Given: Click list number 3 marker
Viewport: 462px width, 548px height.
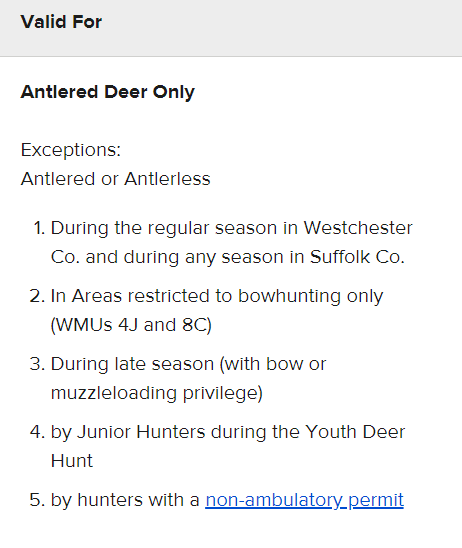Looking at the screenshot, I should 38,364.
